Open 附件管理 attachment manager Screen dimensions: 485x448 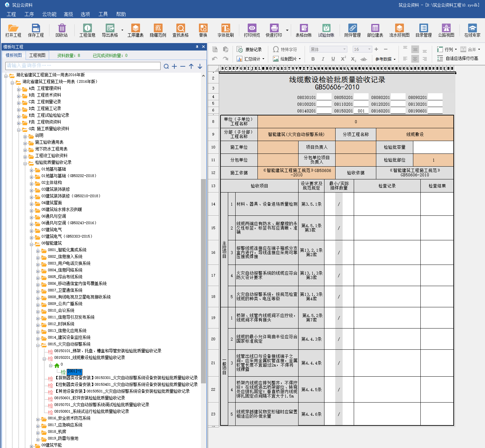pyautogui.click(x=352, y=30)
